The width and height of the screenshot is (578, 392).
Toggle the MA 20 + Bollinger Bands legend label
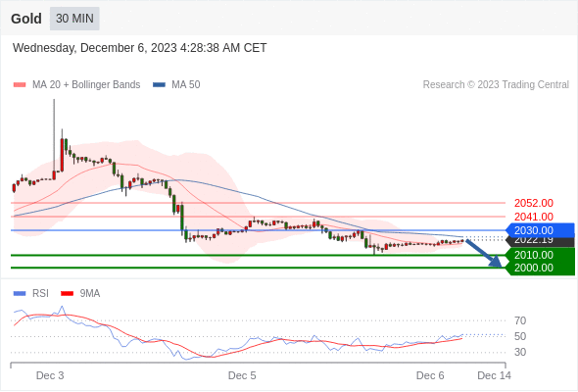86,85
